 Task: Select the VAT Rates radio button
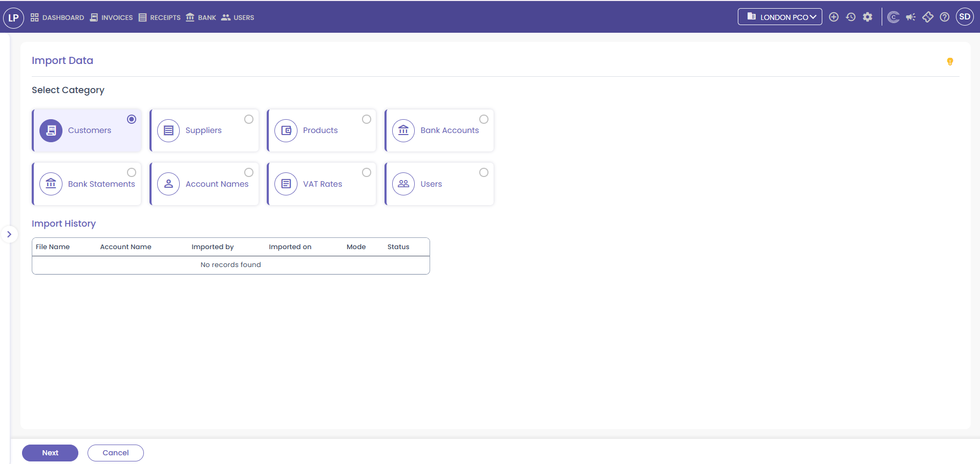[x=367, y=172]
